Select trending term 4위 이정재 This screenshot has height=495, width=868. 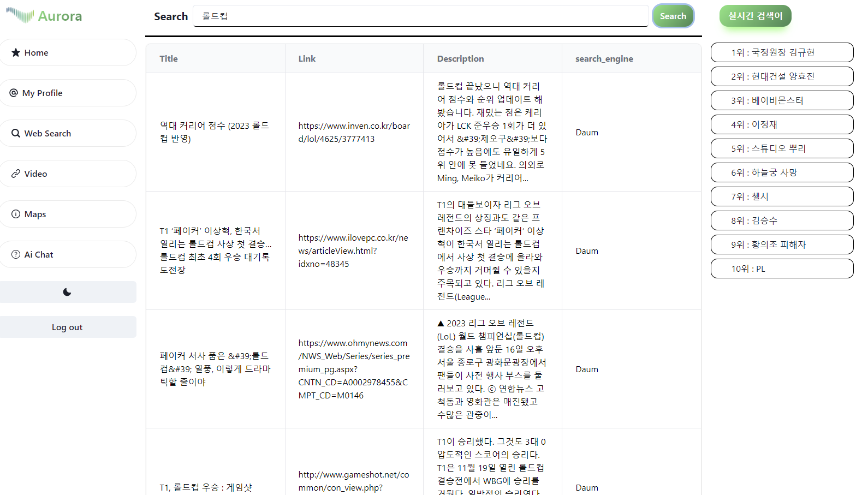pyautogui.click(x=782, y=124)
